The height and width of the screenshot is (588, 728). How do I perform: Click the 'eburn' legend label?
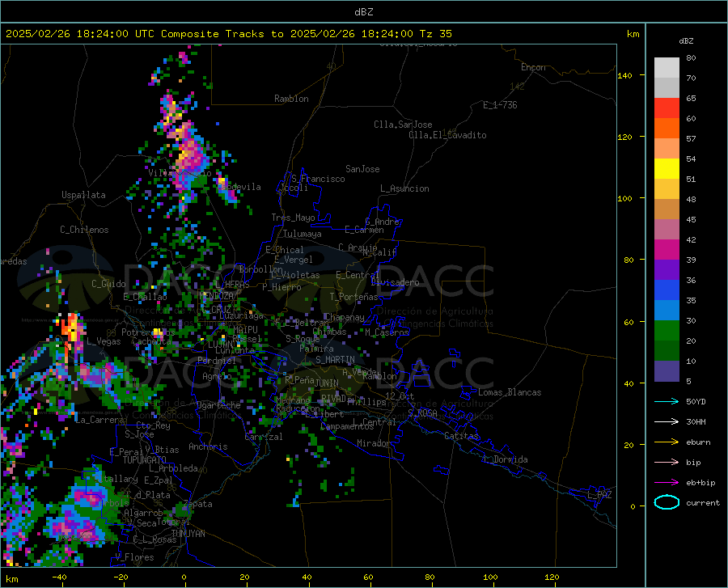pos(698,442)
